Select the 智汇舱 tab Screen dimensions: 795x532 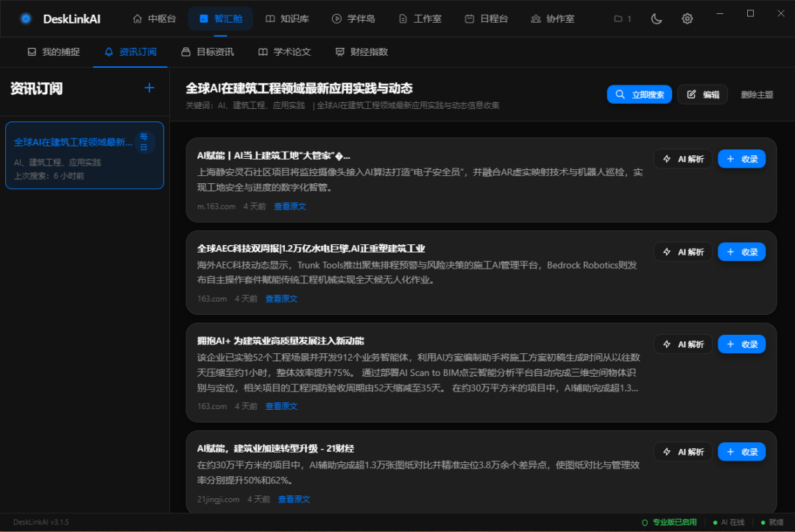click(221, 18)
